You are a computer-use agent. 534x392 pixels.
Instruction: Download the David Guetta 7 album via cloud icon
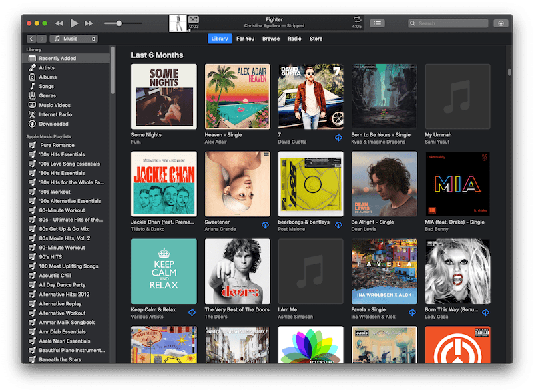point(338,138)
